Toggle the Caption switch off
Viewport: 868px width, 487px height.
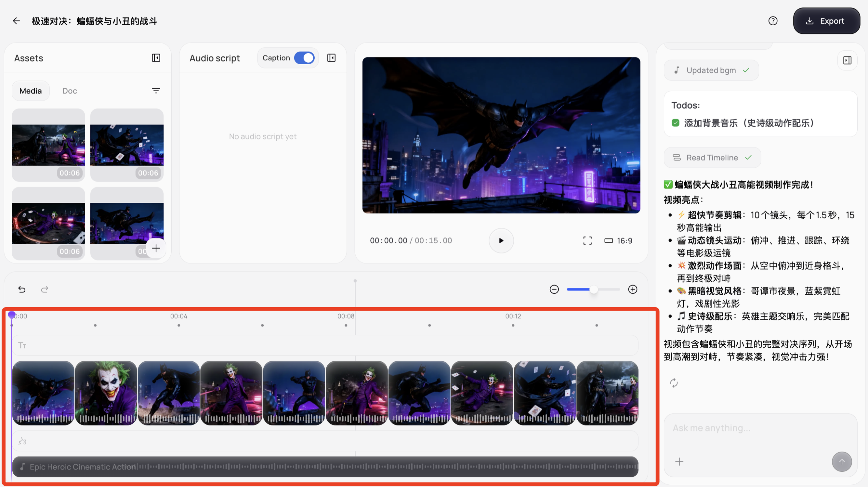pos(304,58)
